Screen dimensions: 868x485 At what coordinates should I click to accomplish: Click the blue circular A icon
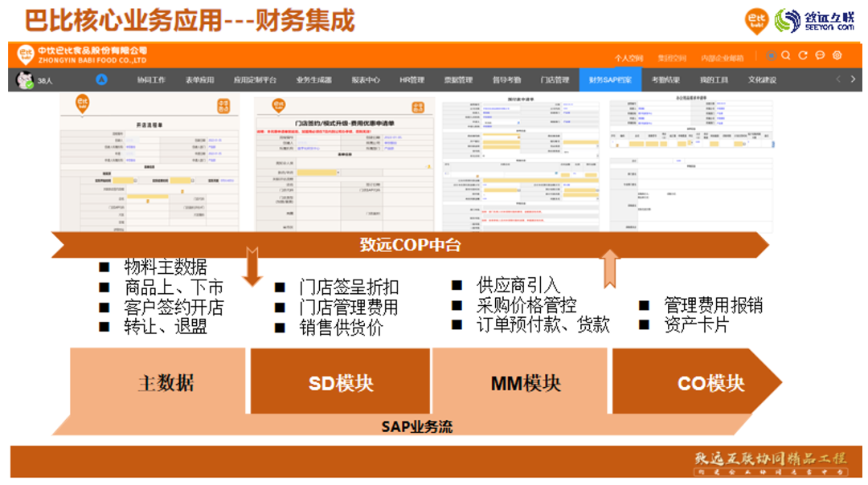click(x=101, y=79)
